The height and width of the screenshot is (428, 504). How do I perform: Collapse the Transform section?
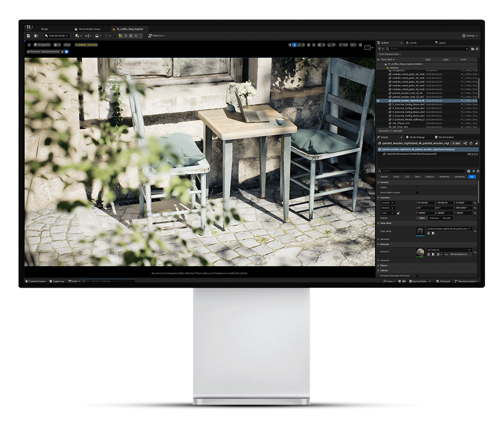coord(379,197)
